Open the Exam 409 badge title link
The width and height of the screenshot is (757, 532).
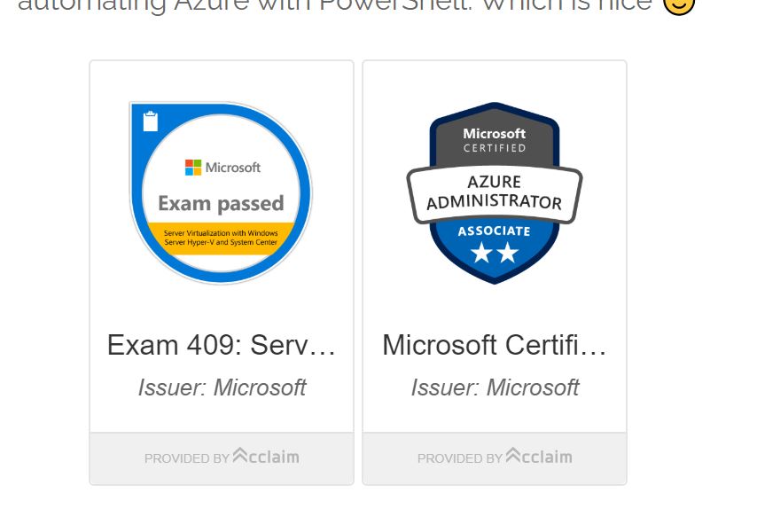coord(221,345)
